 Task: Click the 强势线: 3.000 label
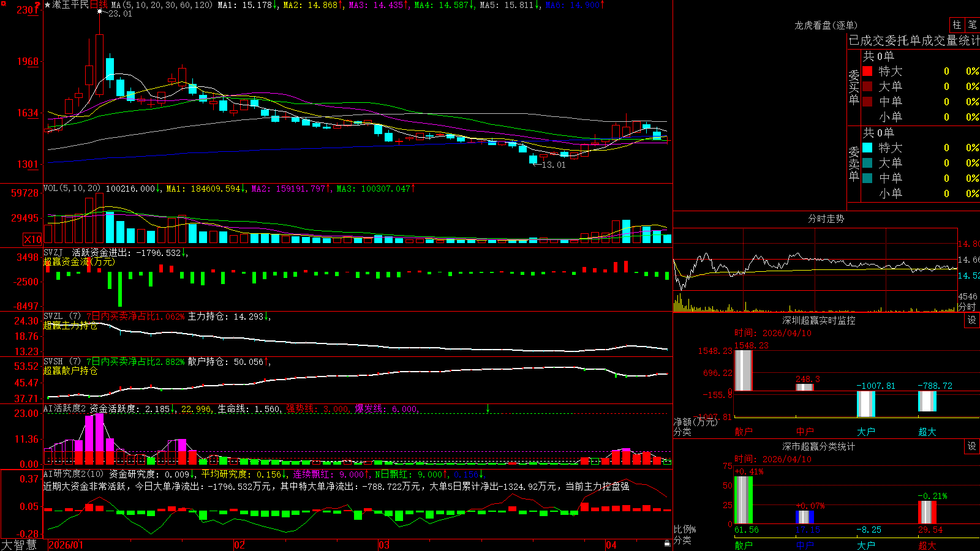(x=317, y=409)
